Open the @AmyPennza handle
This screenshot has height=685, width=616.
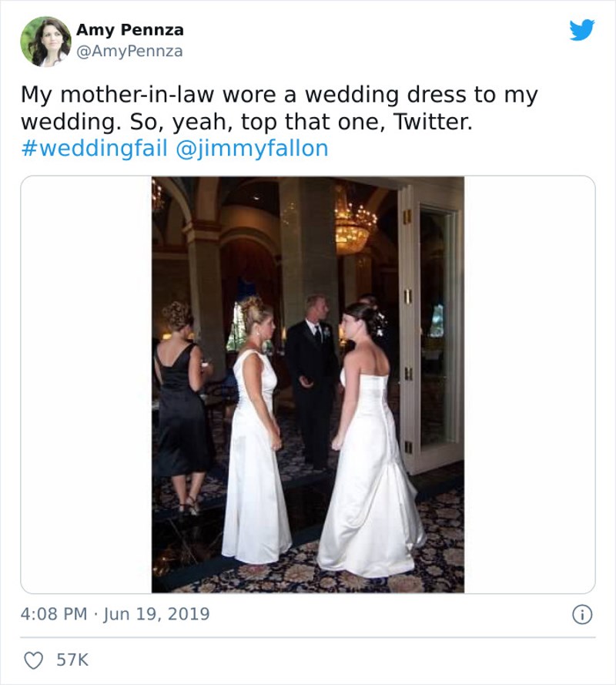click(x=129, y=51)
